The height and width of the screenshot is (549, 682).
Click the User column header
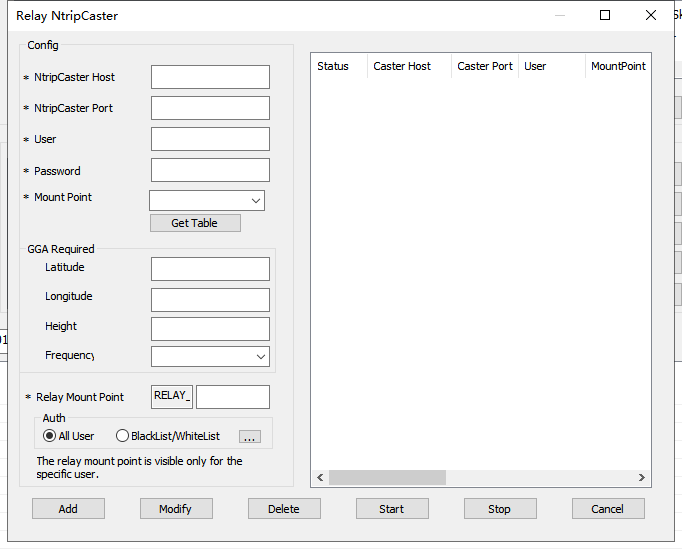[552, 66]
